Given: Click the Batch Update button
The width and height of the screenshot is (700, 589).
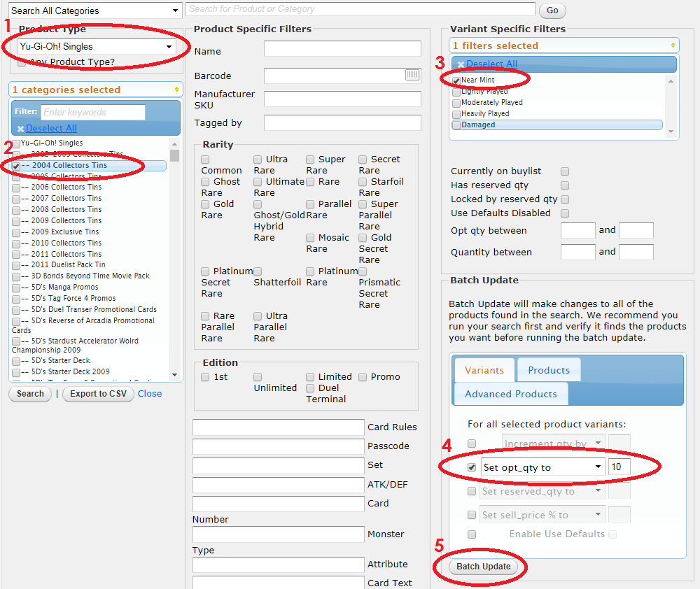Looking at the screenshot, I should [483, 566].
